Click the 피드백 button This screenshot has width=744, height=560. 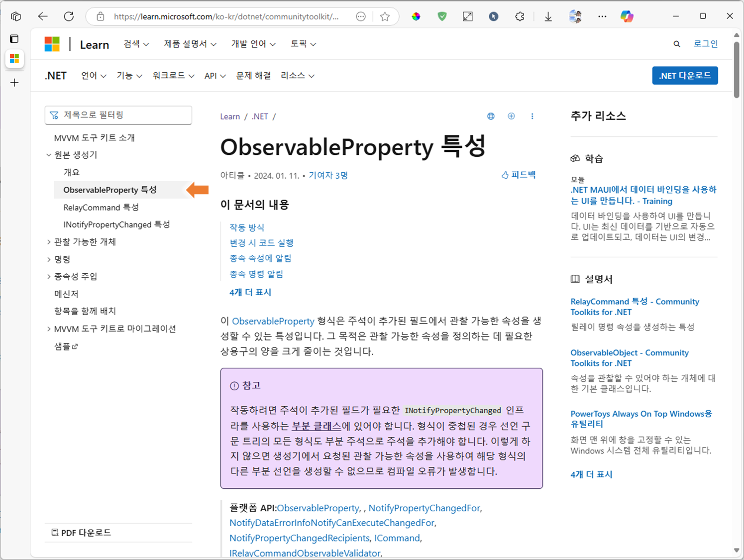(x=518, y=175)
